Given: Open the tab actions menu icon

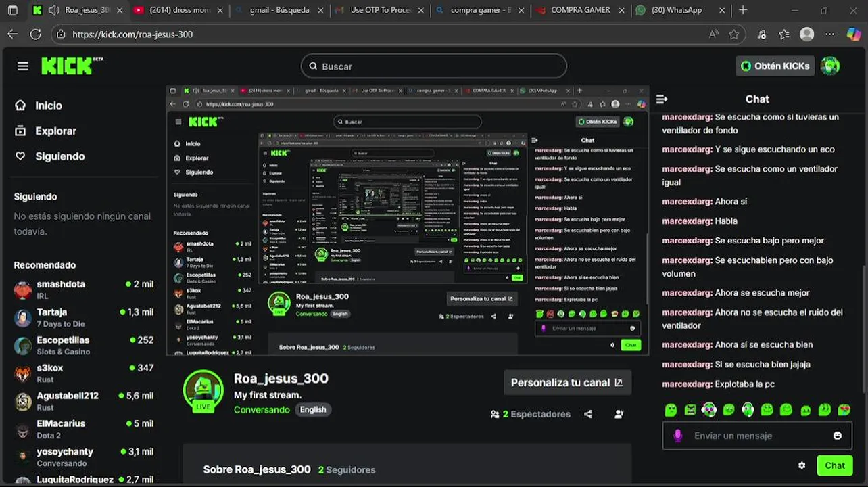Looking at the screenshot, I should (13, 10).
